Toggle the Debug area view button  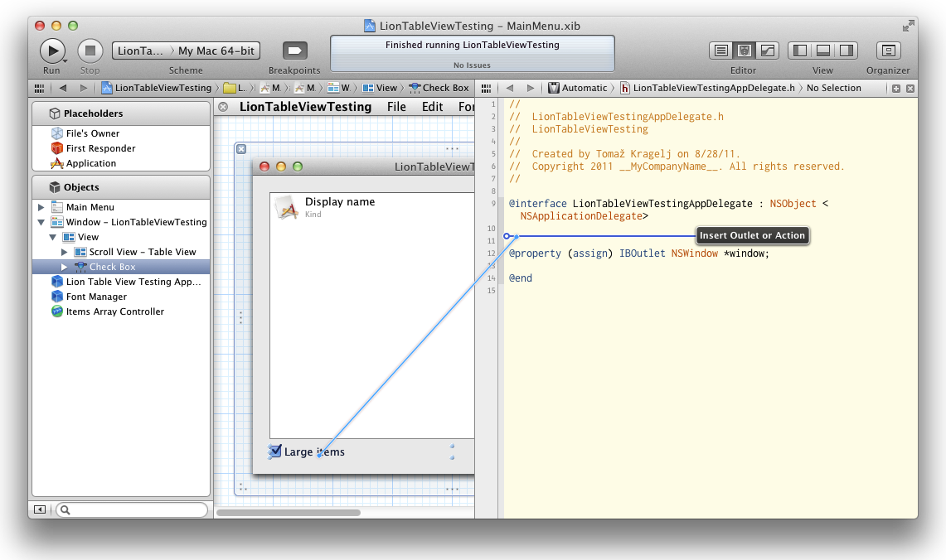click(823, 51)
